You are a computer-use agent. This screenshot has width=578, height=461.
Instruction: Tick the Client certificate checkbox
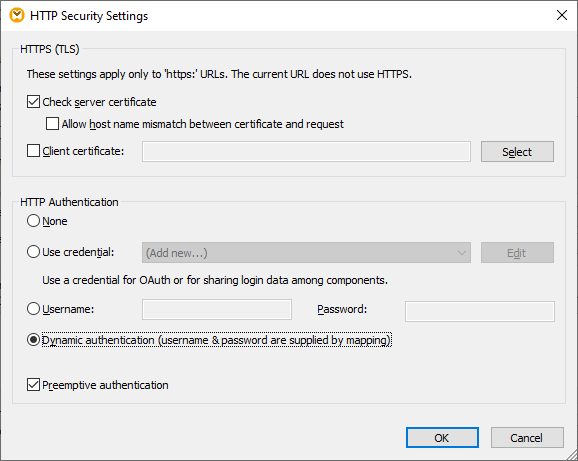click(34, 151)
